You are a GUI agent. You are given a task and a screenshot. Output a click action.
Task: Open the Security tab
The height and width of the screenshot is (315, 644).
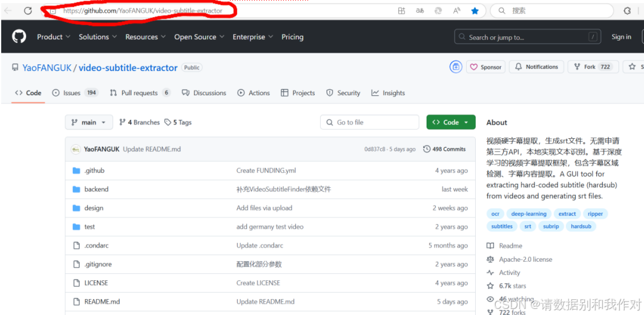click(343, 93)
